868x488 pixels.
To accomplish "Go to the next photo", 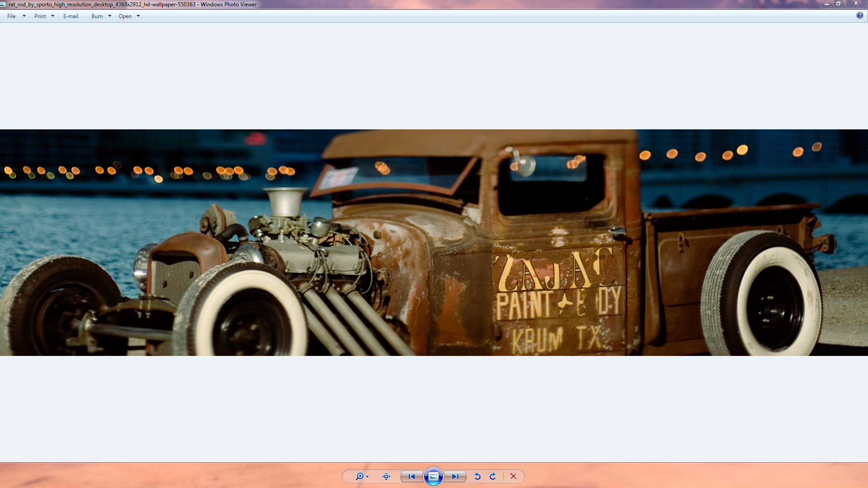I will click(x=455, y=476).
